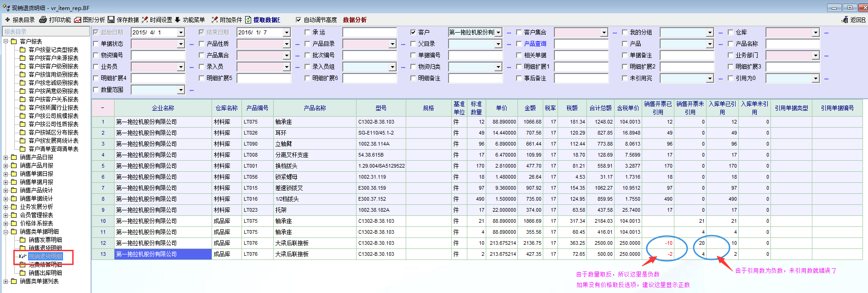Open the 起始日期 date dropdown

[181, 32]
